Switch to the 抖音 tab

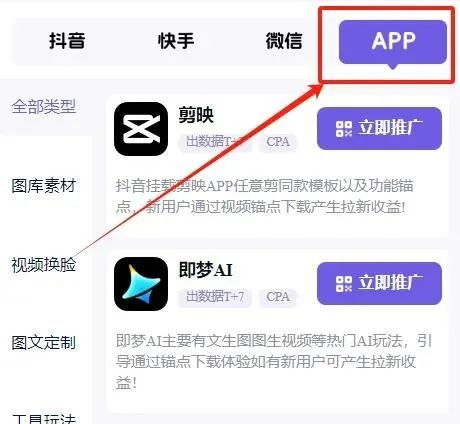coord(67,41)
